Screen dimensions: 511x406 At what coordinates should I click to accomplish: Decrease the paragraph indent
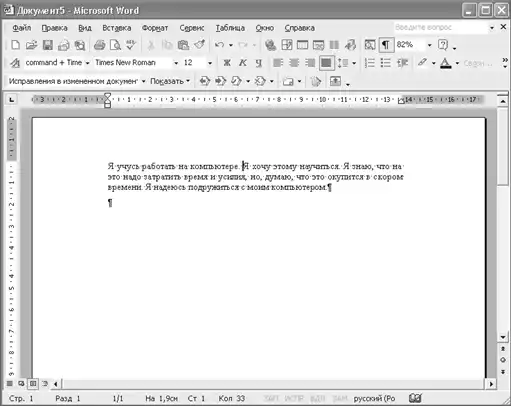pyautogui.click(x=402, y=63)
